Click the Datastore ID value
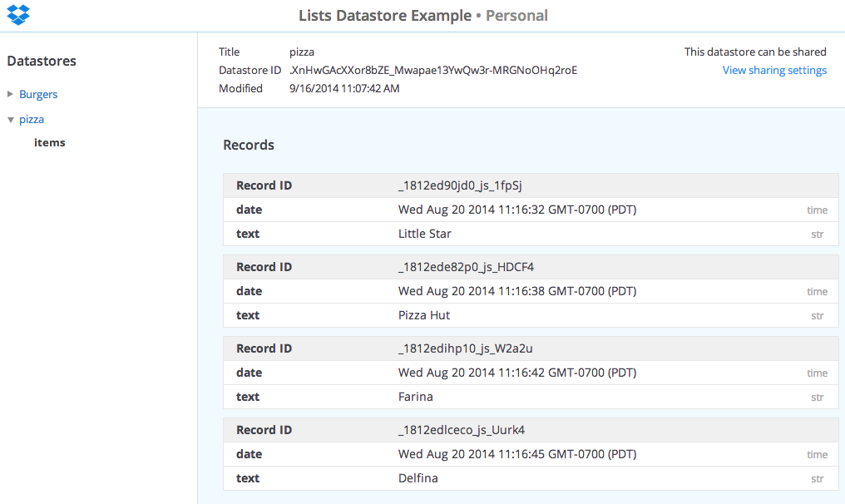This screenshot has height=504, width=845. point(432,71)
